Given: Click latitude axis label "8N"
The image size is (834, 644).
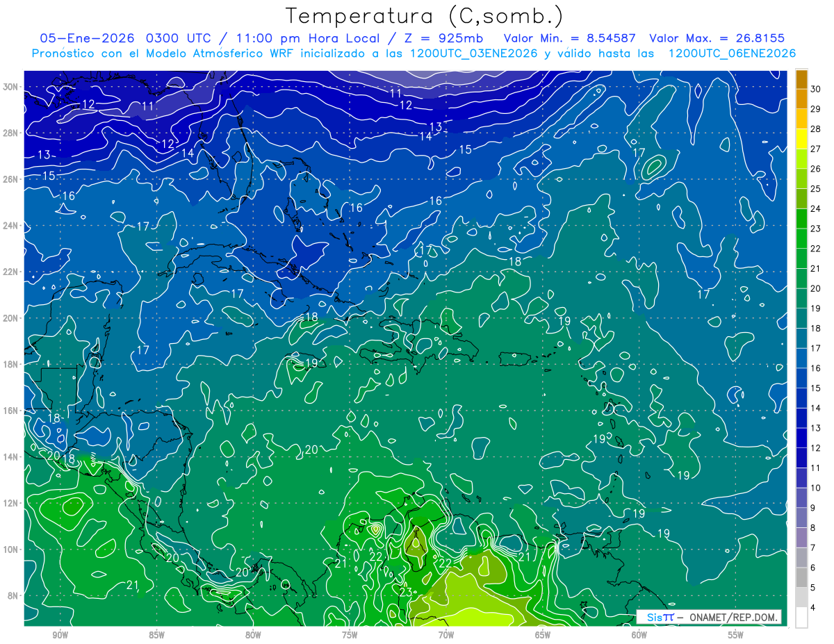Looking at the screenshot, I should pyautogui.click(x=13, y=595).
